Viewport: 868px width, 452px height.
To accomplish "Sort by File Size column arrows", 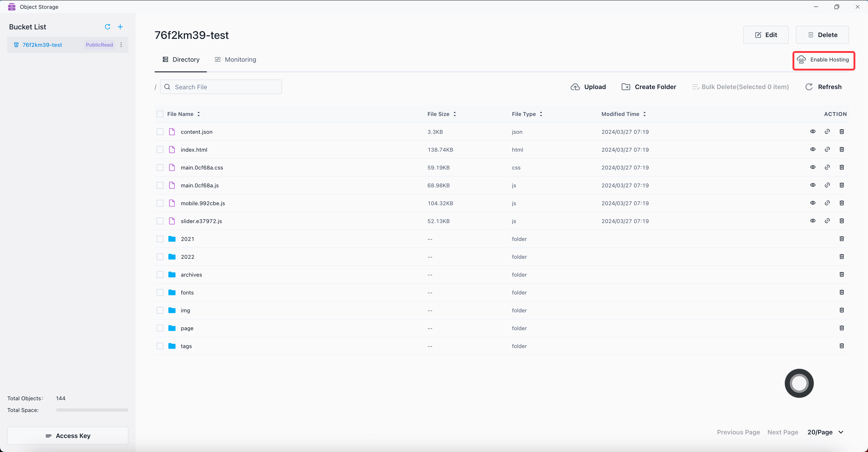I will tap(455, 114).
